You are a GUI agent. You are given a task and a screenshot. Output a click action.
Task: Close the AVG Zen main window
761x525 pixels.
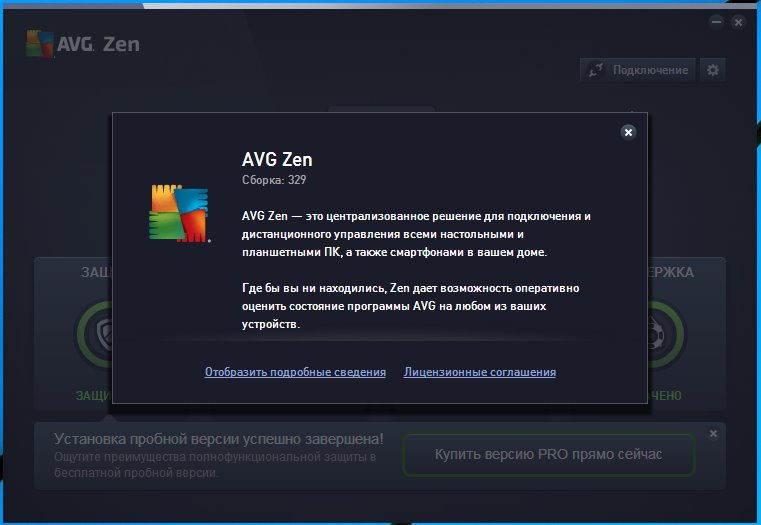pyautogui.click(x=738, y=22)
